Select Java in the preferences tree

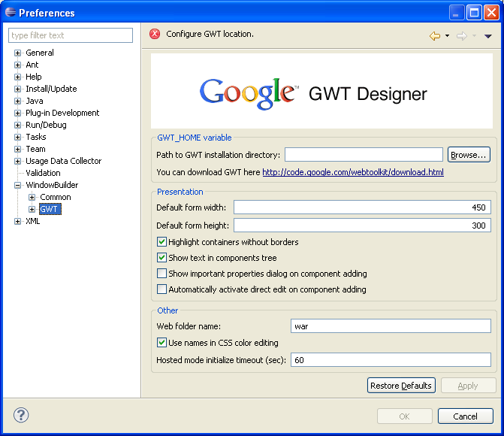click(35, 101)
